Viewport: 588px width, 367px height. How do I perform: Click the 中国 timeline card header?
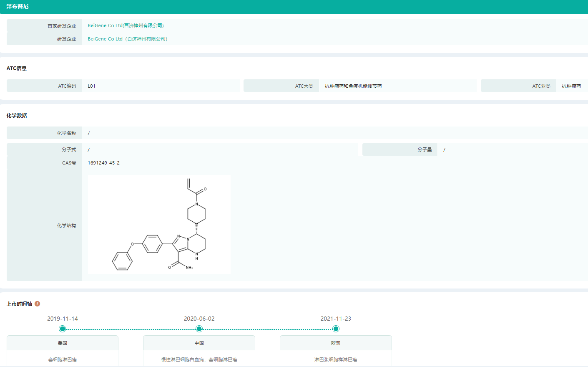click(x=199, y=343)
